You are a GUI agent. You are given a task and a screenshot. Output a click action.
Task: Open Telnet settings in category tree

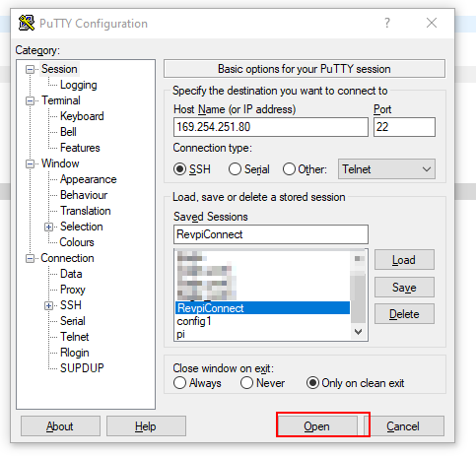[75, 337]
